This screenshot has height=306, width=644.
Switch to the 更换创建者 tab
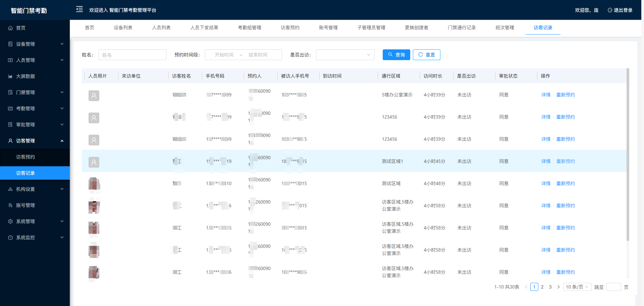[x=417, y=28]
